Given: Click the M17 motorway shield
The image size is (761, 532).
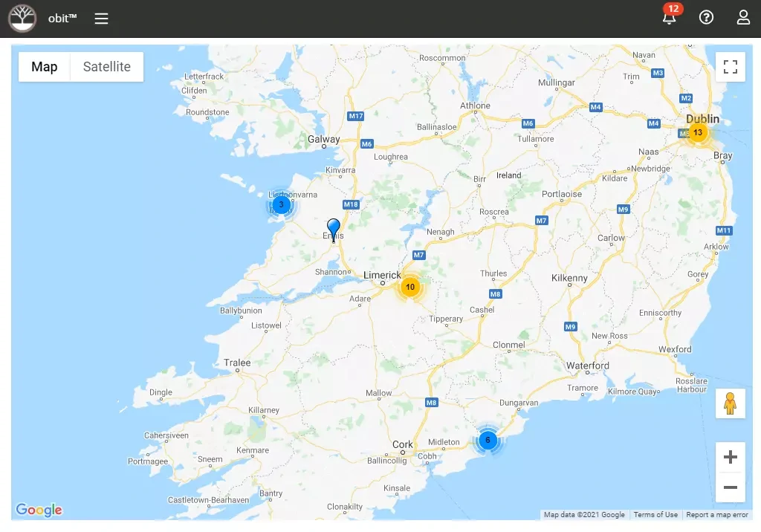Looking at the screenshot, I should click(356, 116).
